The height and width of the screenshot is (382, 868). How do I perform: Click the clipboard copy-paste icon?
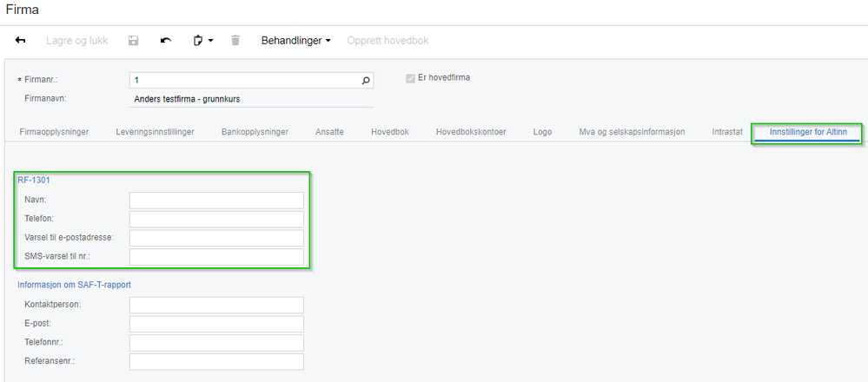click(x=199, y=40)
